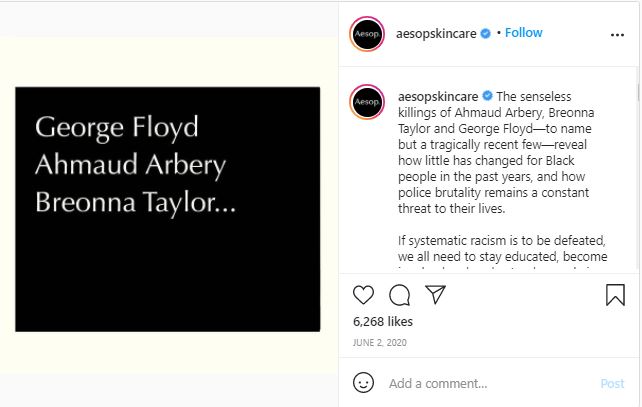Screen dimensions: 642x407
Task: Click the verified badge in the post header
Action: [486, 33]
